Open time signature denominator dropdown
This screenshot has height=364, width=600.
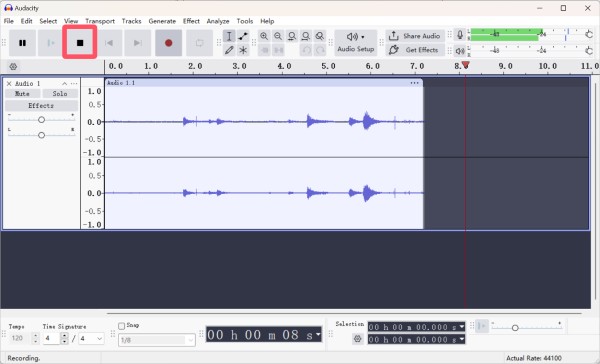91,338
